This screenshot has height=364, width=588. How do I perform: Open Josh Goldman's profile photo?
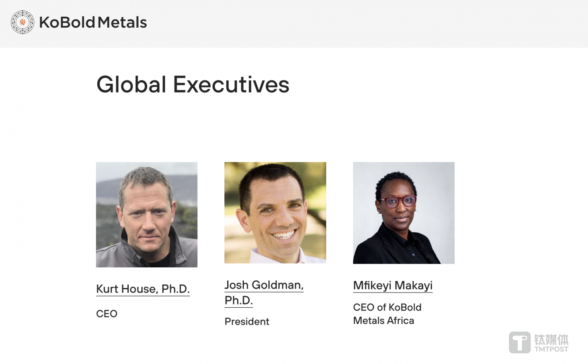tap(275, 213)
